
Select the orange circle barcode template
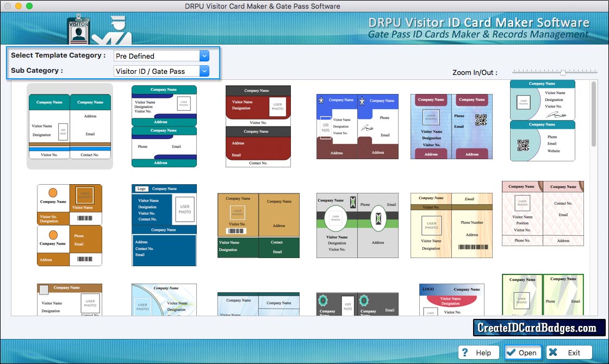(x=70, y=225)
